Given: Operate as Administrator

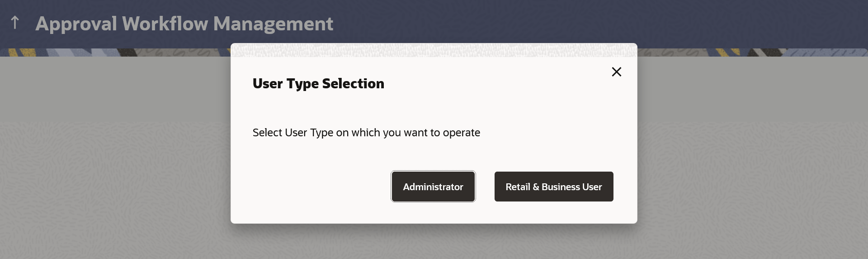Looking at the screenshot, I should (x=433, y=187).
